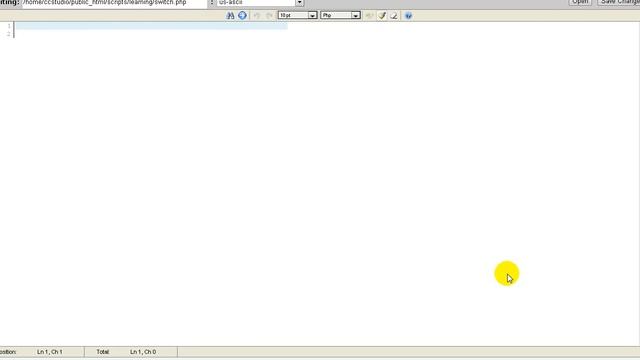Open the us-ascii encoding dropdown
640x360 pixels.
pyautogui.click(x=260, y=3)
